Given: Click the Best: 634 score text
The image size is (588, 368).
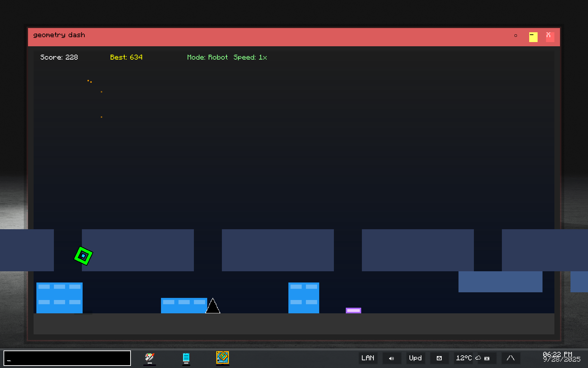Looking at the screenshot, I should 126,57.
